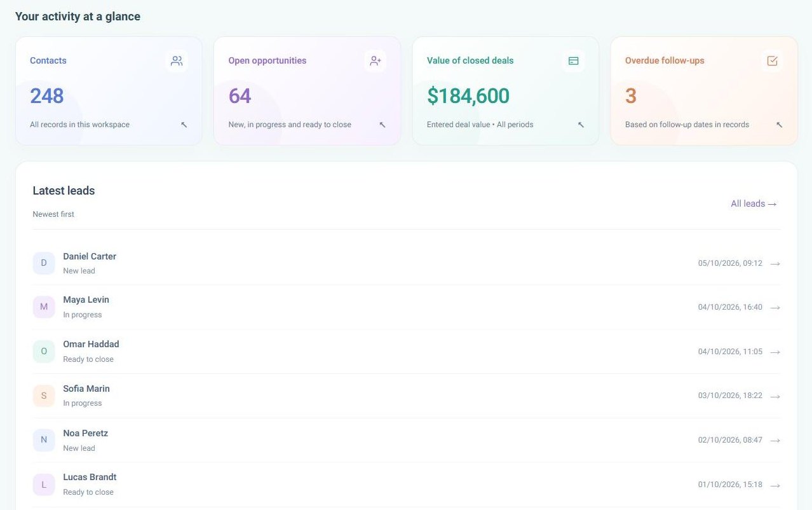Screen dimensions: 812x510
Task: Click the N avatar for Noa Peretz
Action: coord(44,440)
